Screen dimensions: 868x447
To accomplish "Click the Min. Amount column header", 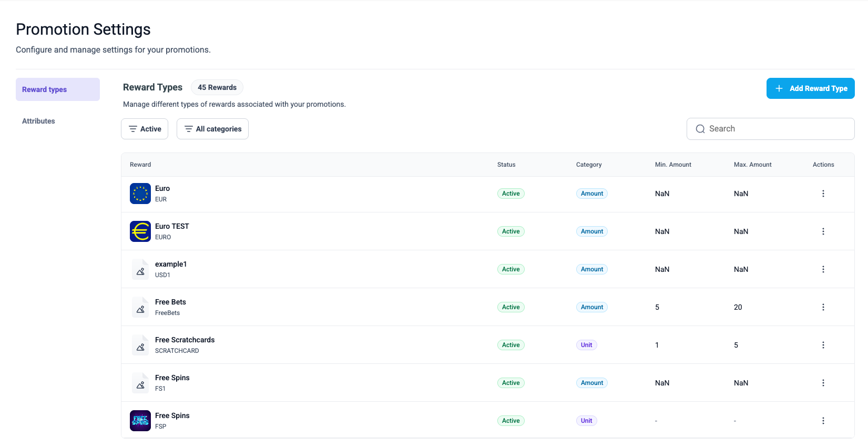I will 673,165.
